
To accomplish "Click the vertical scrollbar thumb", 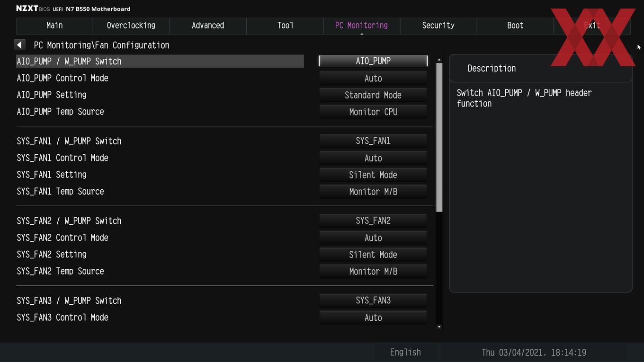I will click(439, 137).
